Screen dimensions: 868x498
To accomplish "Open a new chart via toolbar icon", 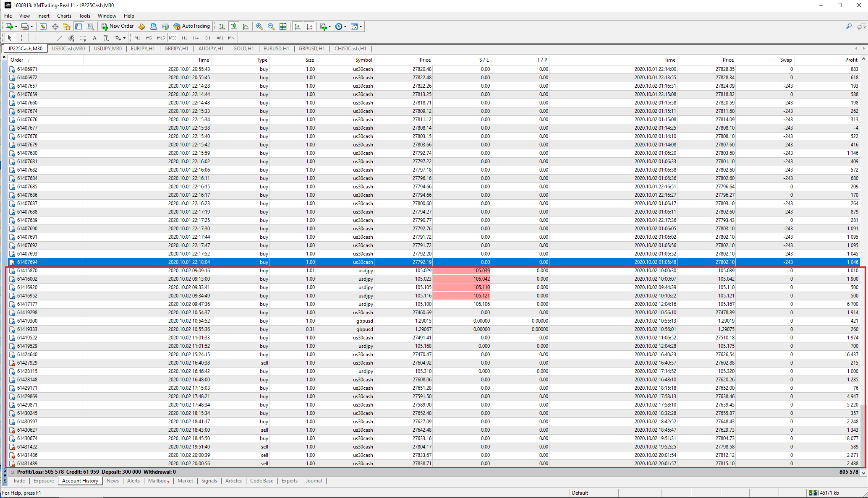I will coord(9,26).
